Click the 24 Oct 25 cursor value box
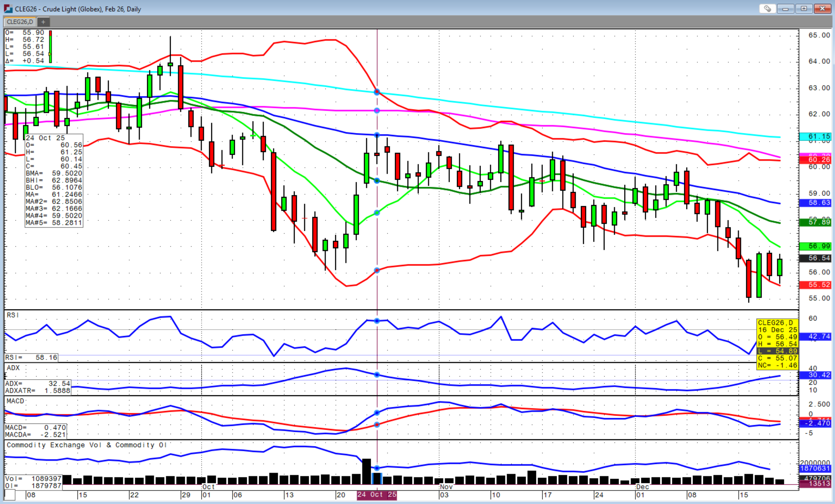The image size is (835, 504). click(x=54, y=180)
